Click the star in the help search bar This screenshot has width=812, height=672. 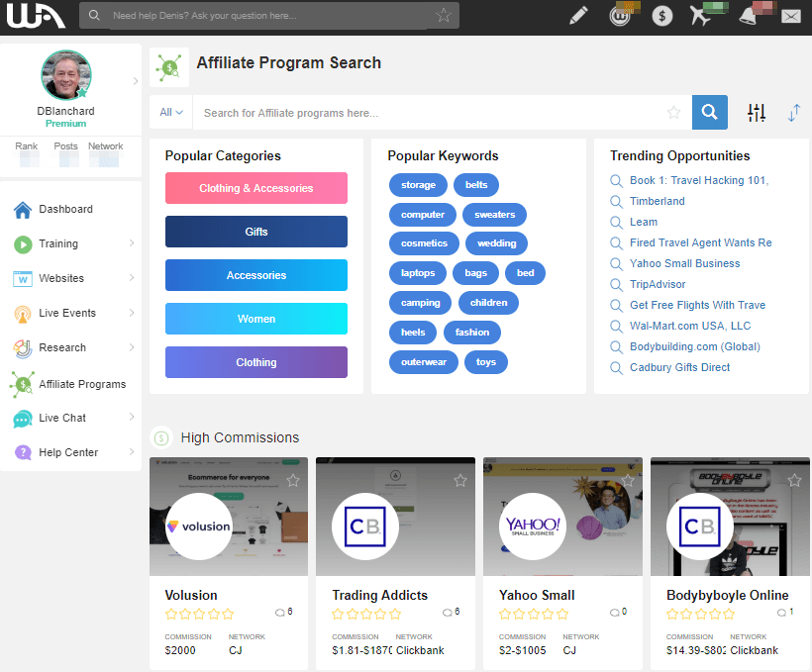click(444, 15)
